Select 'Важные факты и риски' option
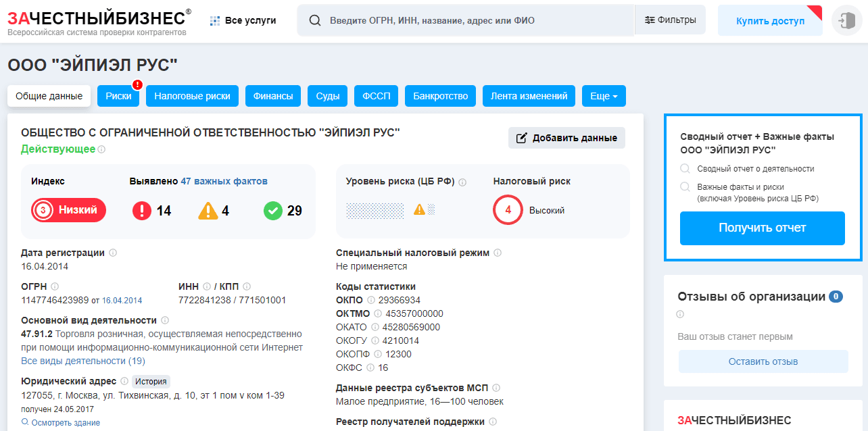Screen dimensions: 868x431 click(x=685, y=187)
